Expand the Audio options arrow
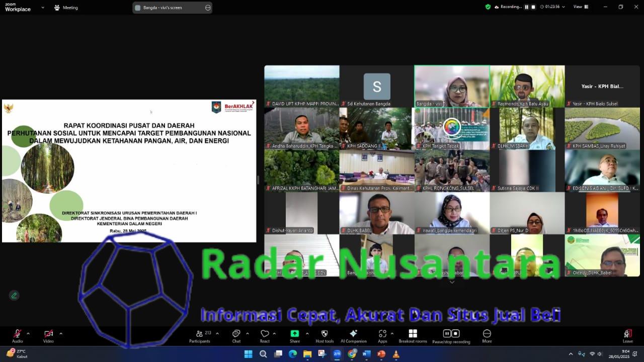This screenshot has height=362, width=644. 28,333
